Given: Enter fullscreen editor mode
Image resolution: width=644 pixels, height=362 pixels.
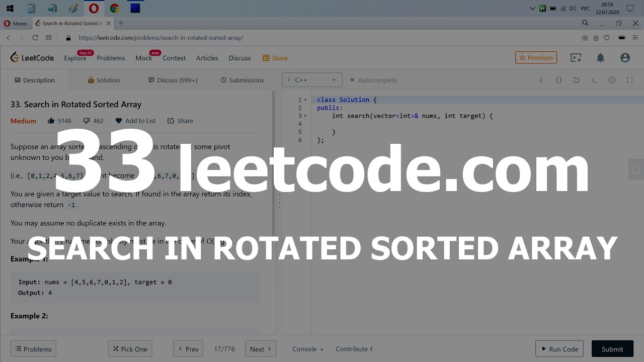Looking at the screenshot, I should [629, 80].
